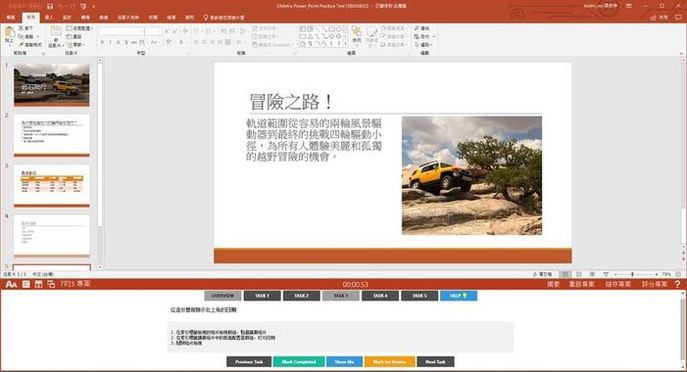The width and height of the screenshot is (687, 372).
Task: Switch to the 投影片放映 Slide Show tab
Action: pyautogui.click(x=128, y=17)
